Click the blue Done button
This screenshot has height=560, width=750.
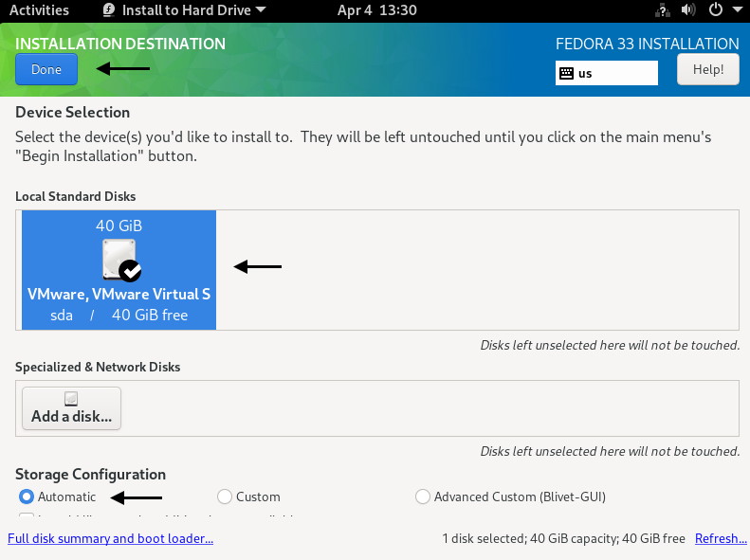[46, 69]
